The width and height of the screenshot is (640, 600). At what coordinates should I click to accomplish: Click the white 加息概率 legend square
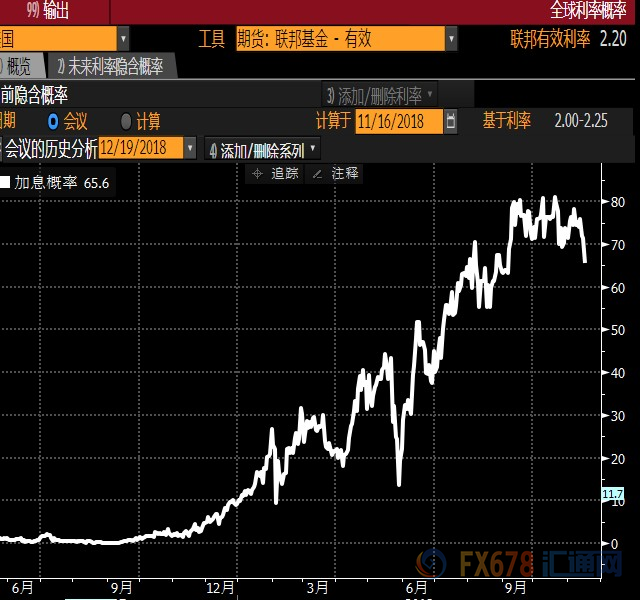[5, 183]
